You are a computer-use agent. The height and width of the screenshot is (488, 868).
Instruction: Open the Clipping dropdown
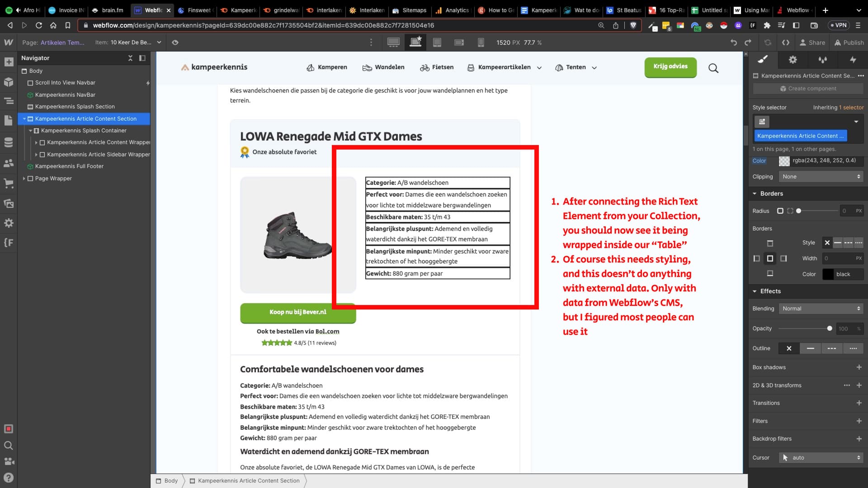click(821, 177)
